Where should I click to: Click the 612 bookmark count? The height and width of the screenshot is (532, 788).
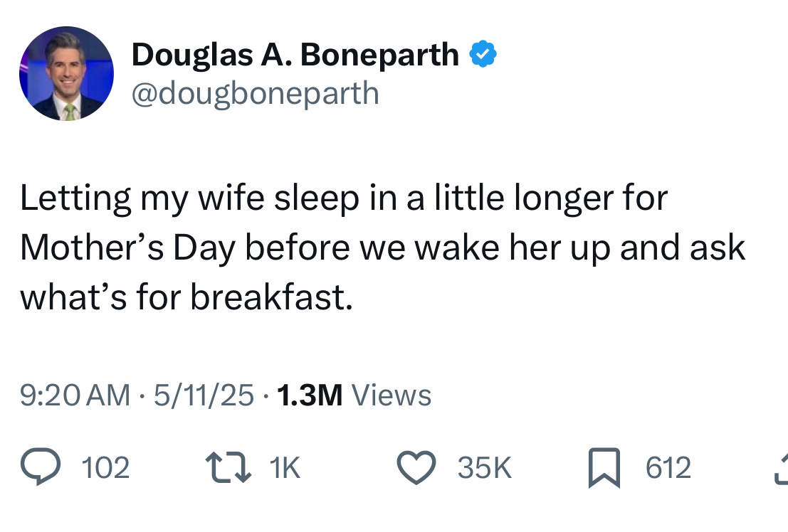(x=667, y=468)
